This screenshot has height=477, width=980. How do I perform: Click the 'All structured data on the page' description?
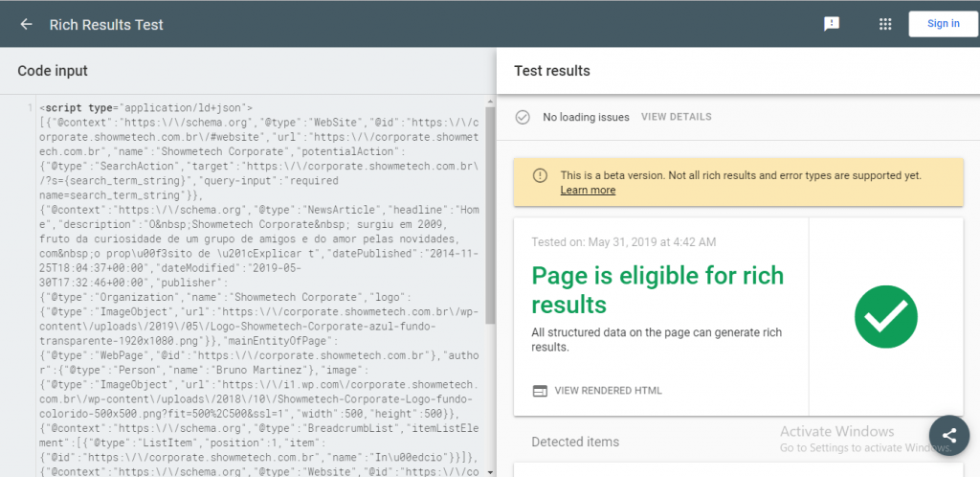[657, 339]
